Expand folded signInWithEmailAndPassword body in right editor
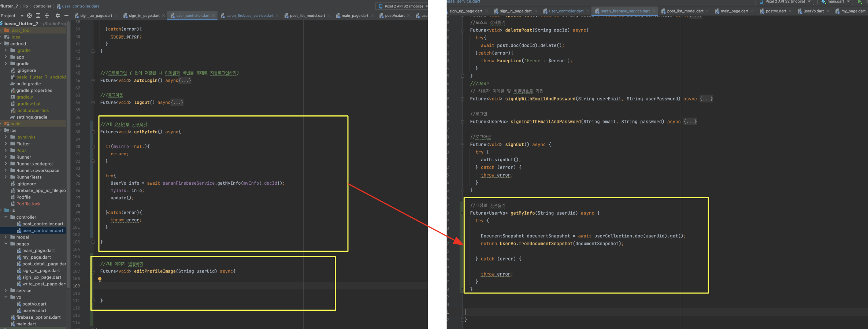Viewport: 868px width, 329px height. click(690, 122)
